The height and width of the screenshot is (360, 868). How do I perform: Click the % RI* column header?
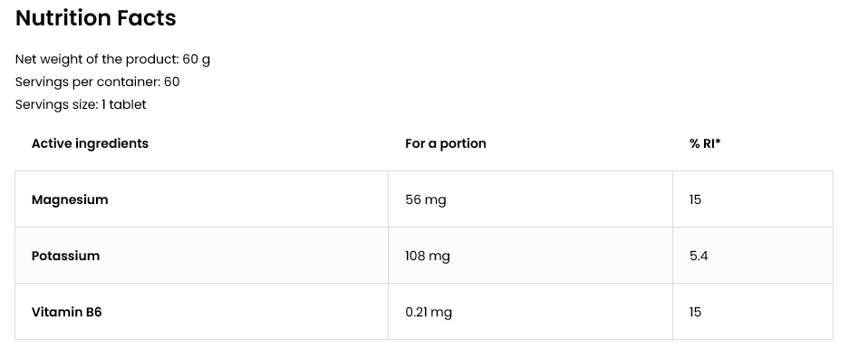click(x=705, y=143)
